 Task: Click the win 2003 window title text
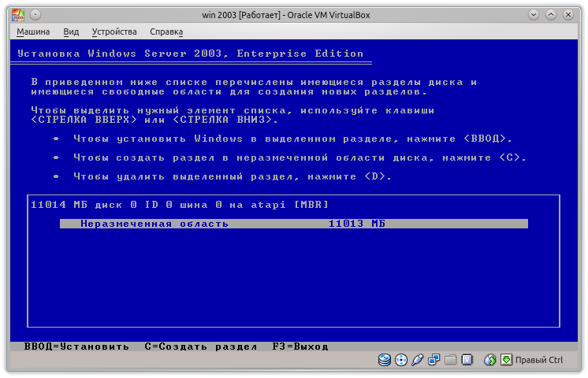tap(286, 15)
